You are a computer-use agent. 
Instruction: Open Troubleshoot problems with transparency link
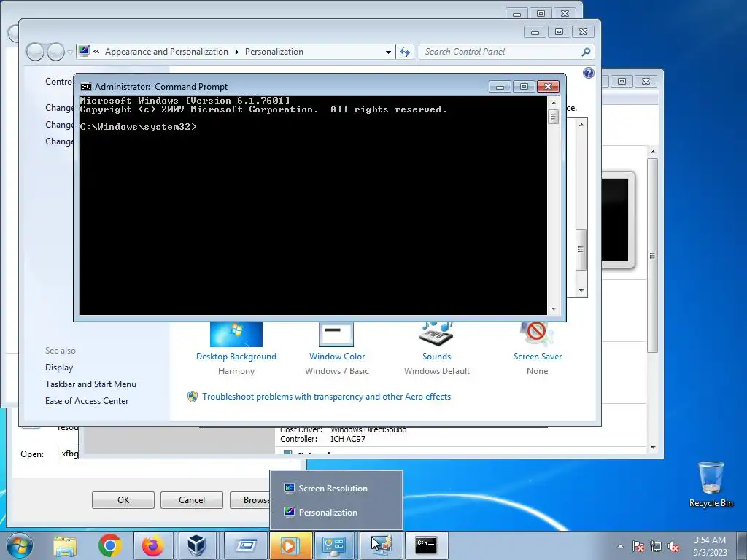click(326, 397)
